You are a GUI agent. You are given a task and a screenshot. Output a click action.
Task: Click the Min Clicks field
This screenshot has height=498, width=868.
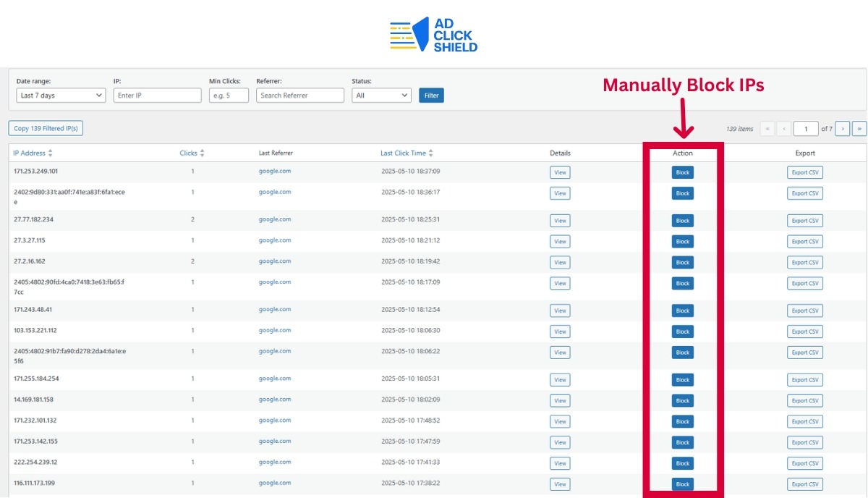tap(229, 95)
